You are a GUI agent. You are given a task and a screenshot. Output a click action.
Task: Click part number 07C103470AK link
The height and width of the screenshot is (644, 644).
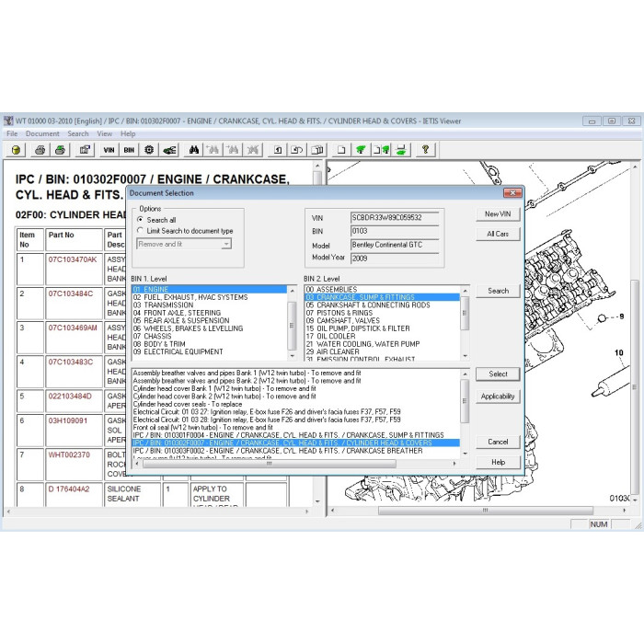click(x=73, y=259)
